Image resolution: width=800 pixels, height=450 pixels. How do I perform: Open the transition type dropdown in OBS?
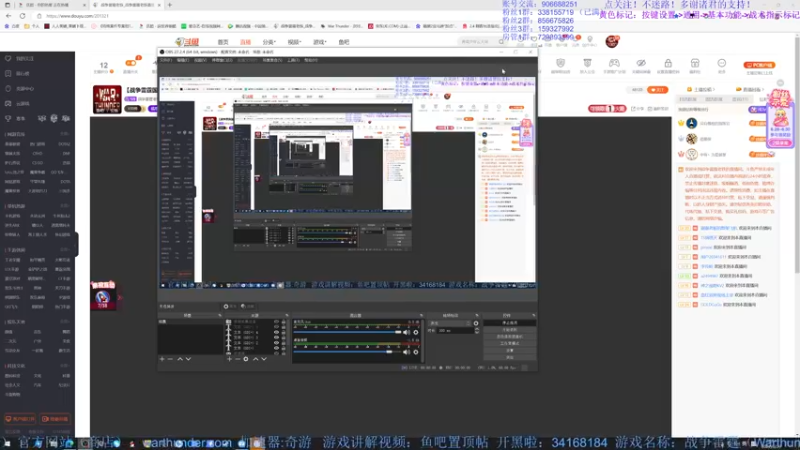pyautogui.click(x=450, y=323)
